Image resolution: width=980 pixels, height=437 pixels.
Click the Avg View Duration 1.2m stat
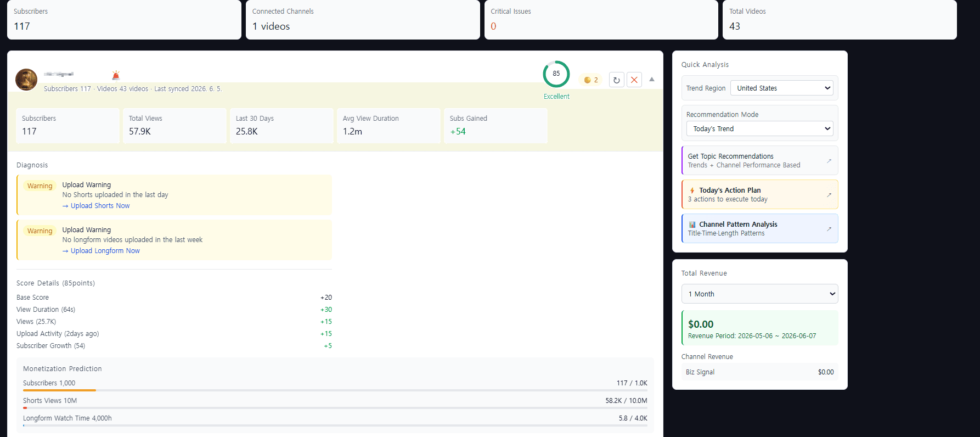pos(388,126)
